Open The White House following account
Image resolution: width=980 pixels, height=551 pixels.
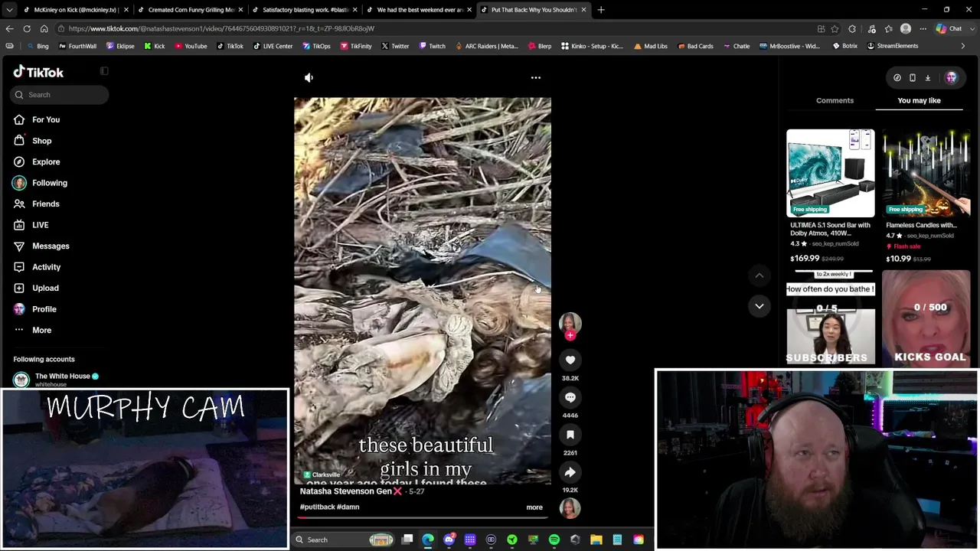pyautogui.click(x=56, y=379)
